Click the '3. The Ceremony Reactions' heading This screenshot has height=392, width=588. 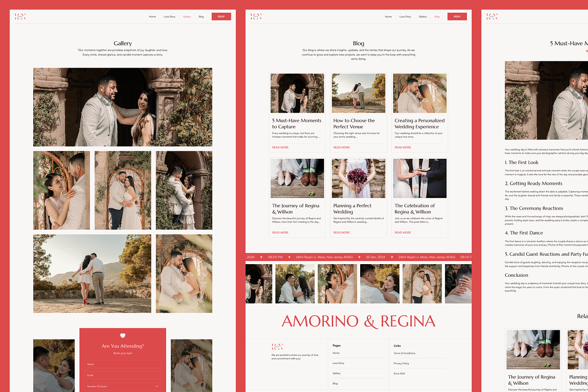[534, 208]
